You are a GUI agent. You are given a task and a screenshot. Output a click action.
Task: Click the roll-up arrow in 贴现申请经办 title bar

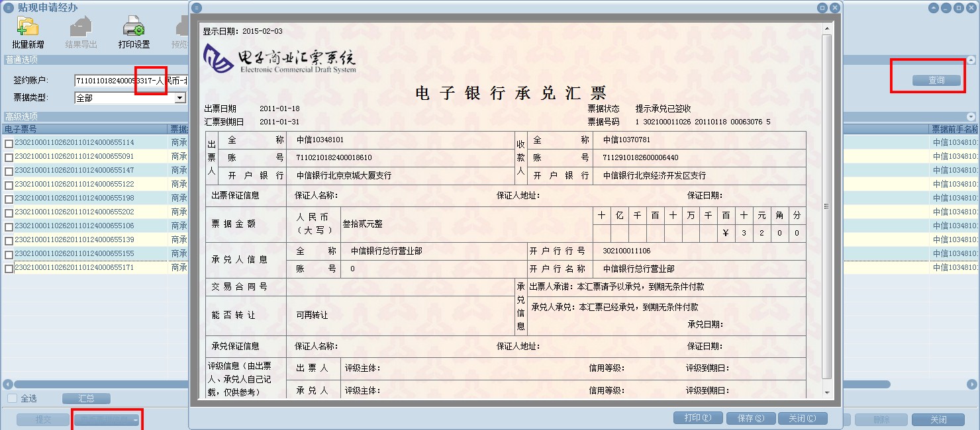[934, 8]
